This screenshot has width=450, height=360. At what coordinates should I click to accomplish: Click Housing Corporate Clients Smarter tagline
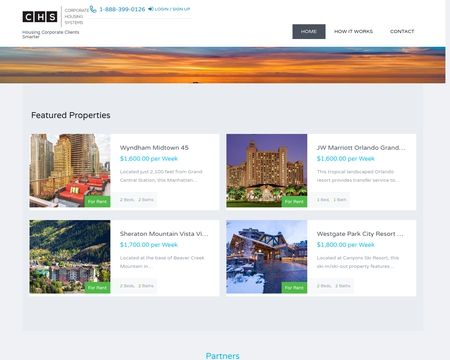pos(51,34)
